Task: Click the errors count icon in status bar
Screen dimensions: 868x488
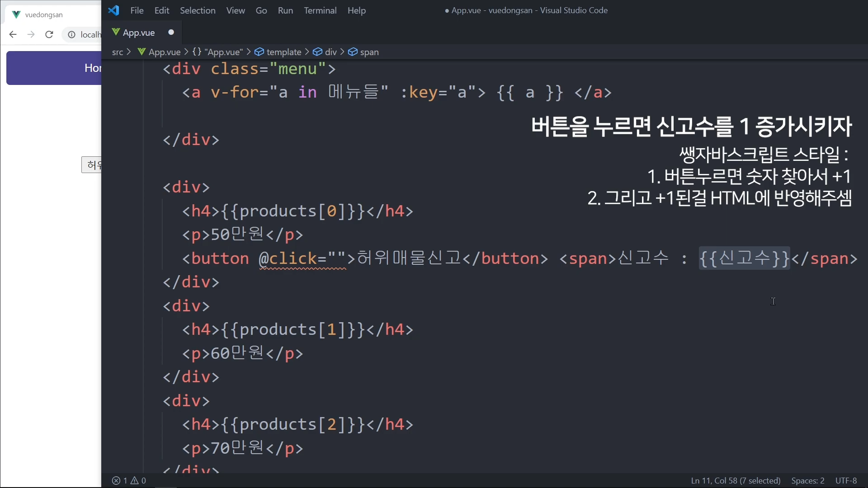Action: tap(116, 481)
